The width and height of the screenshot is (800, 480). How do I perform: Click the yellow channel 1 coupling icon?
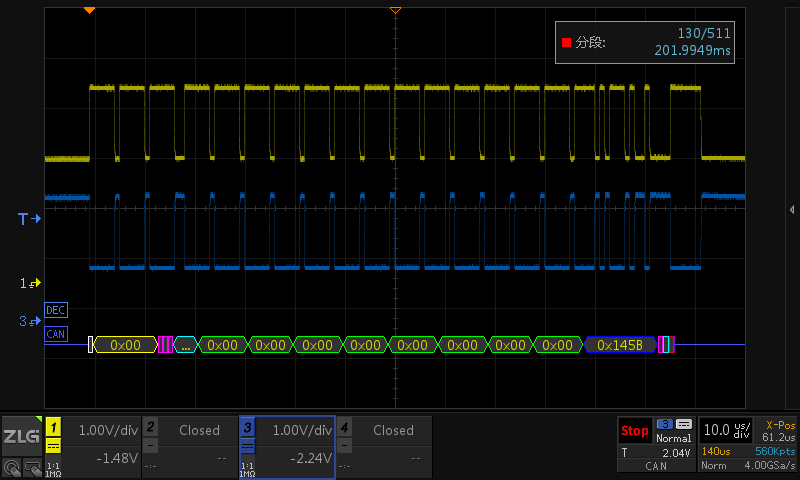pyautogui.click(x=54, y=446)
